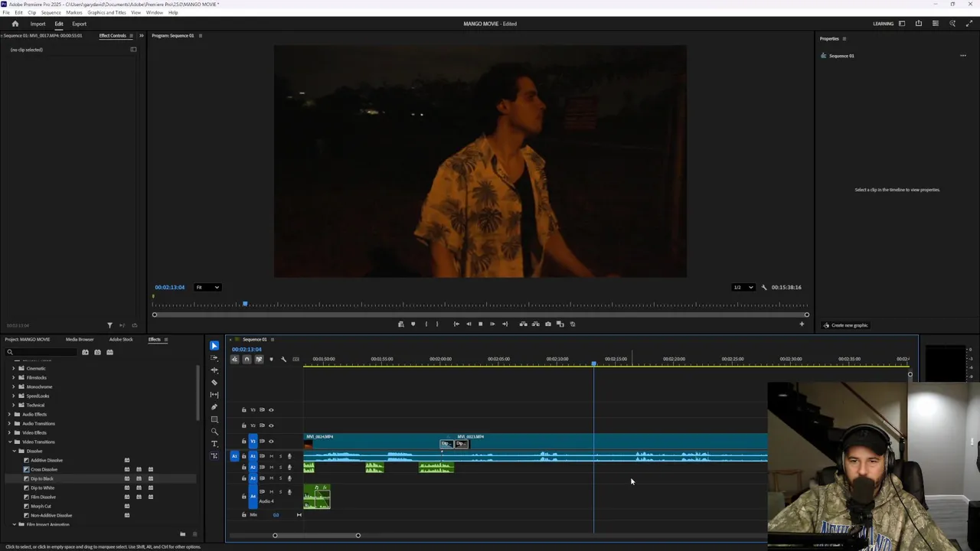Toggle A1 source patching button
This screenshot has height=551, width=980.
[x=235, y=456]
